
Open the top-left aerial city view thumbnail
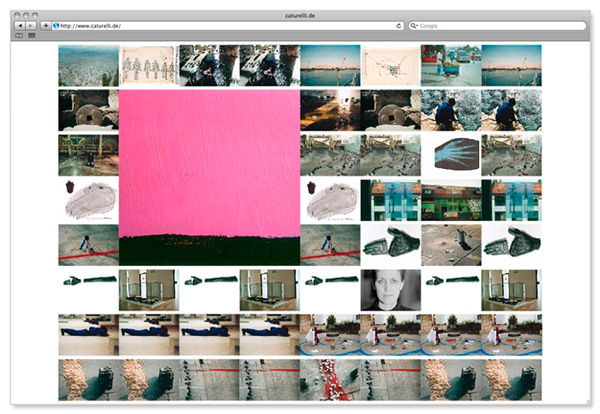[88, 65]
